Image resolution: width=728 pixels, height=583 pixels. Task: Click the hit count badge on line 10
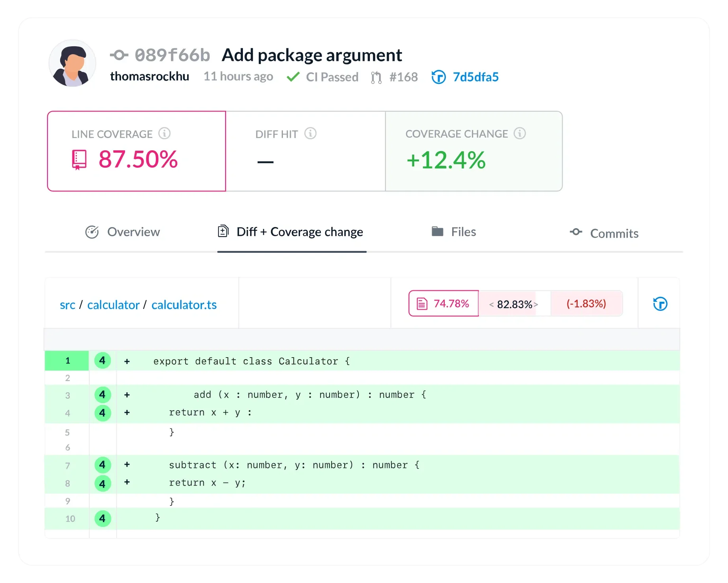point(102,518)
